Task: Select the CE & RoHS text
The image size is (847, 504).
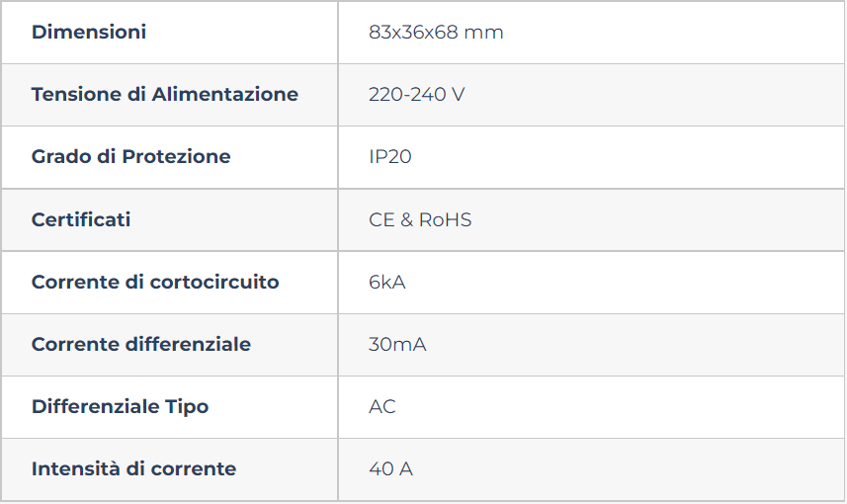Action: tap(420, 219)
